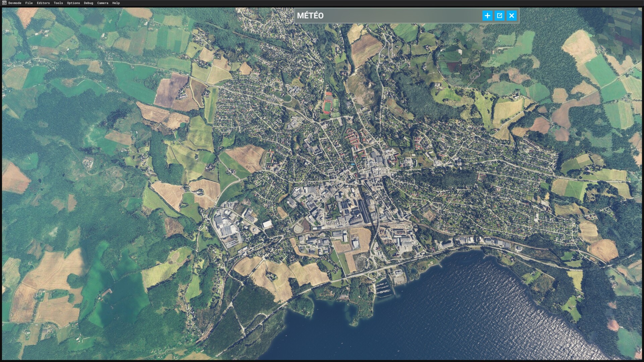Open the Camera menu
Viewport: 644px width, 362px height.
[x=103, y=3]
